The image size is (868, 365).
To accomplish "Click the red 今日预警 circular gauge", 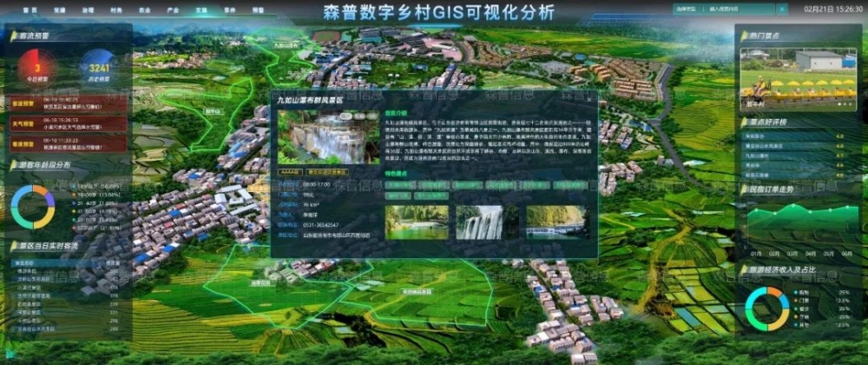I will [x=36, y=66].
